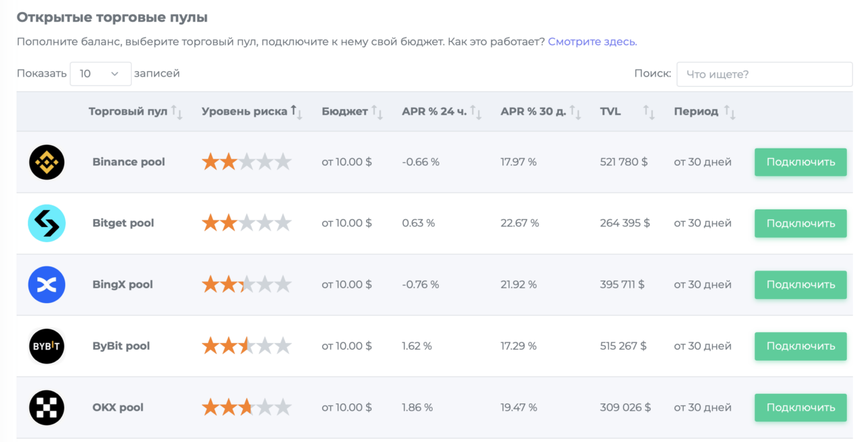Click the OKX pool risk star rating
The image size is (868, 442).
[247, 407]
